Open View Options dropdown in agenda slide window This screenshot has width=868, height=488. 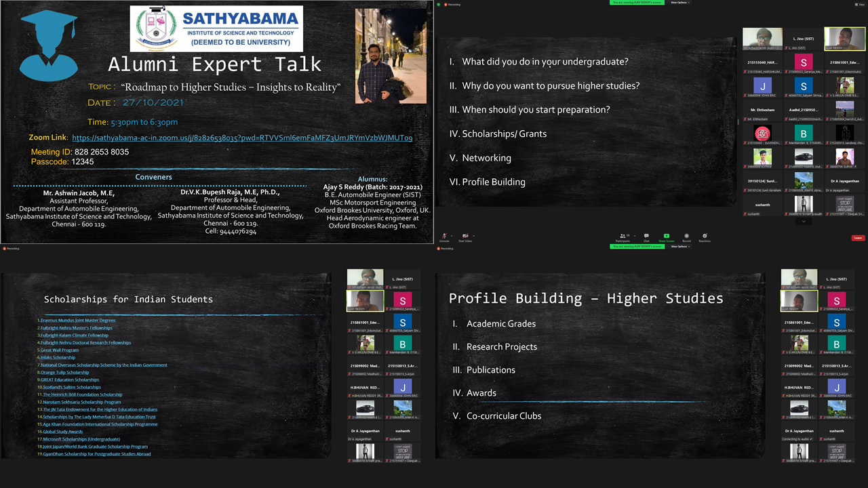tap(679, 3)
